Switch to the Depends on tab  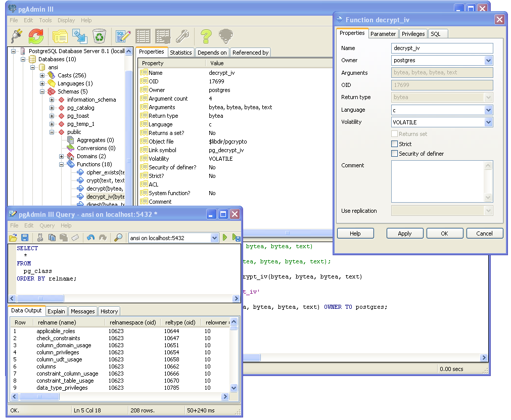(212, 53)
